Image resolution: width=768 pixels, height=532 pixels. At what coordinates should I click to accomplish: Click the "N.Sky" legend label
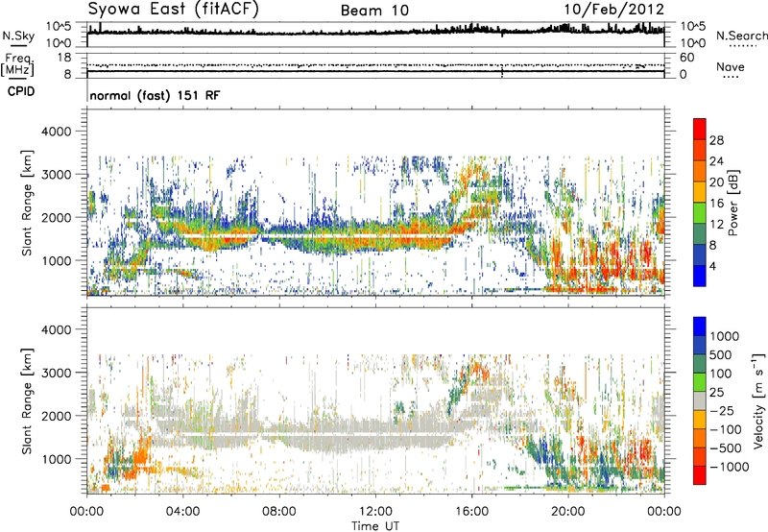18,36
